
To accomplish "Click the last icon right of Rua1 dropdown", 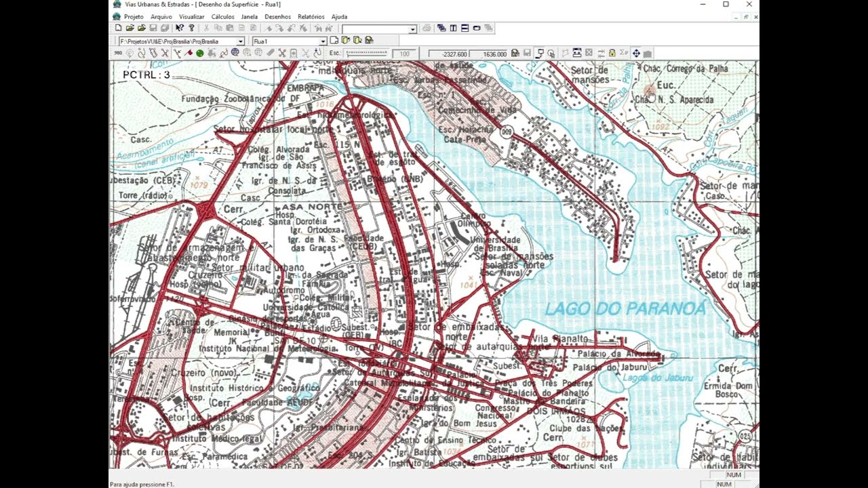I will [x=369, y=41].
